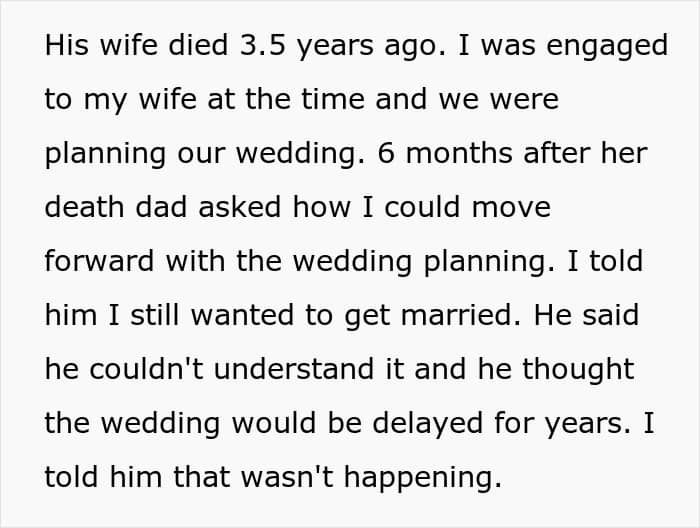Click the words "I told" ending line five

(x=605, y=261)
